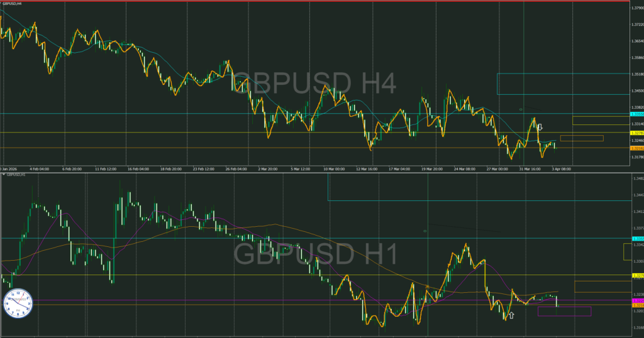Click cyan 1.3355 price tag on H4 axis
Image resolution: width=644 pixels, height=338 pixels.
(x=636, y=114)
